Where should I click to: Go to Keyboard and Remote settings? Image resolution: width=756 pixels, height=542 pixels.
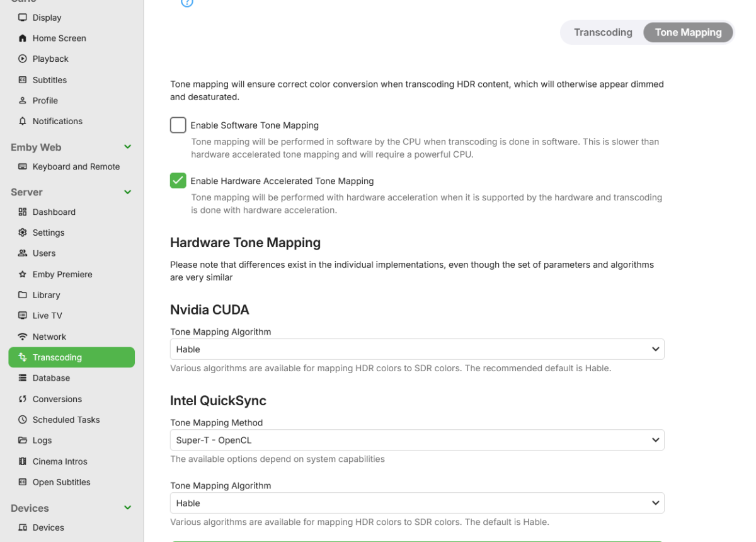click(x=76, y=167)
